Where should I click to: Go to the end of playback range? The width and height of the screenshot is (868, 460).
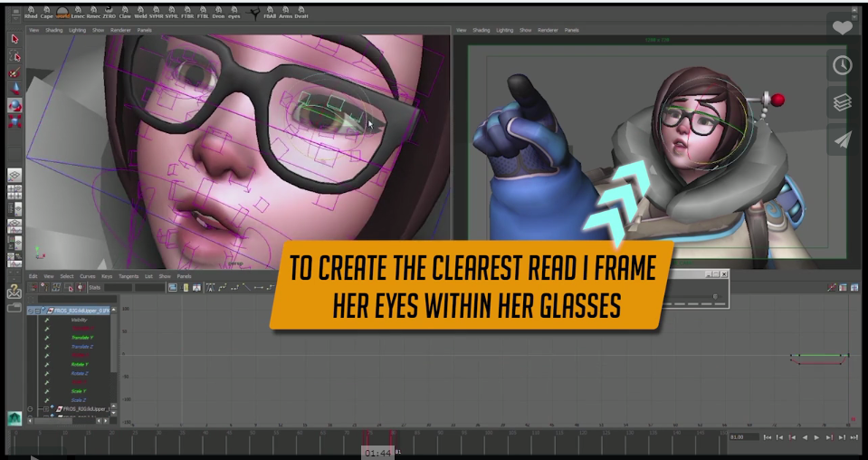point(854,437)
